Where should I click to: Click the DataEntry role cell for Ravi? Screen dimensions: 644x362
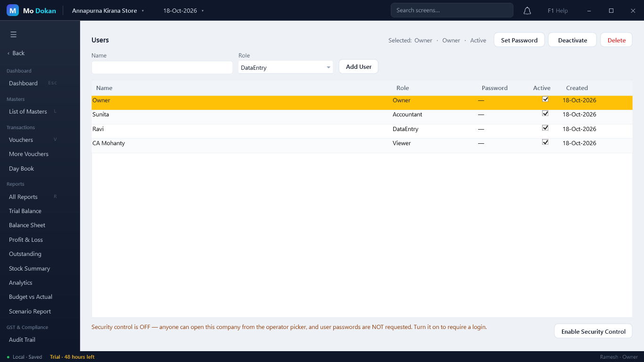[x=405, y=129]
